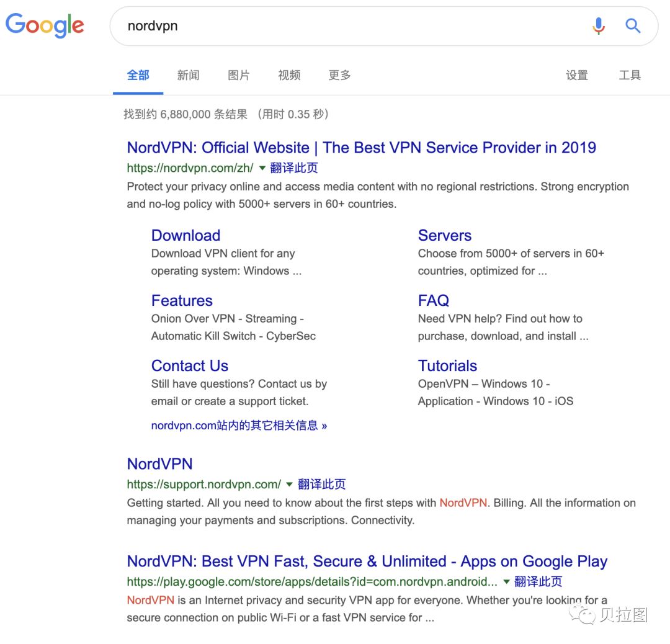
Task: Click nordvpn.com站内的其它相关信息 link
Action: point(239,426)
